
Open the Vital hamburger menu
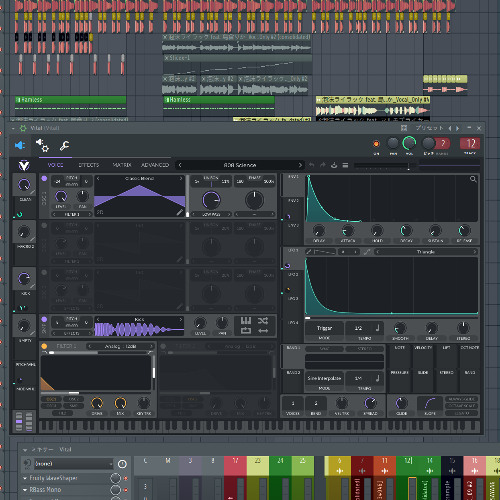point(345,165)
